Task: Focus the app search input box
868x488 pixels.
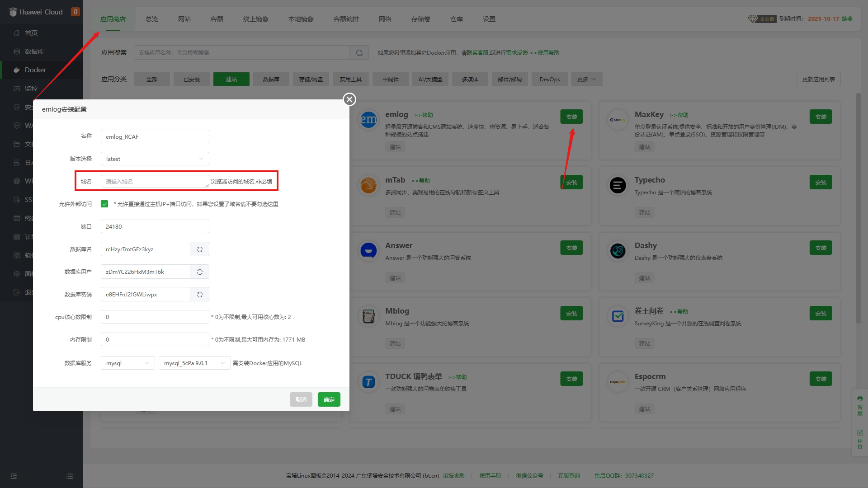Action: [242, 53]
